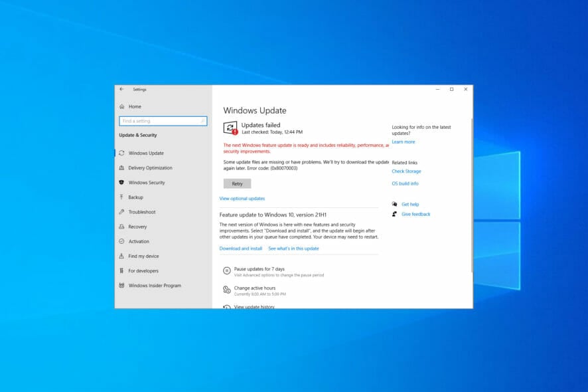Click Last checked Today 12:44 PM text
The width and height of the screenshot is (588, 392).
tap(272, 132)
